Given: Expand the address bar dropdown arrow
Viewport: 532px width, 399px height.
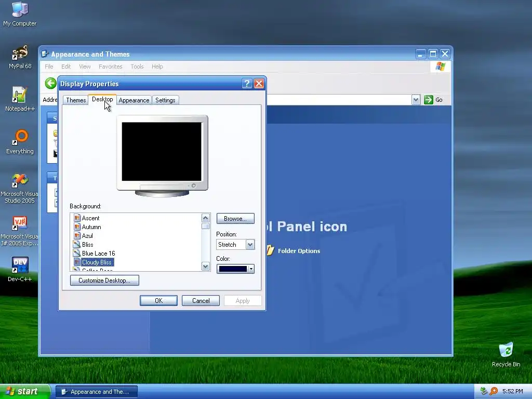Looking at the screenshot, I should [416, 100].
